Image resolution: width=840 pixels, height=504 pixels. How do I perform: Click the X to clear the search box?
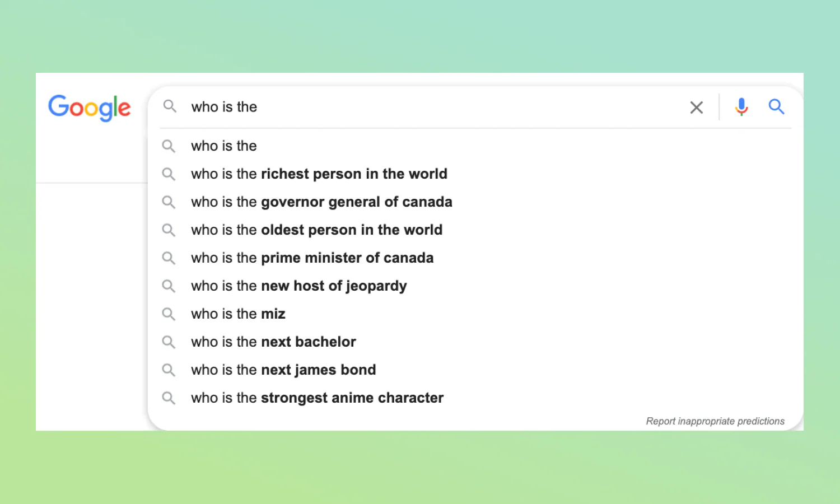[696, 107]
